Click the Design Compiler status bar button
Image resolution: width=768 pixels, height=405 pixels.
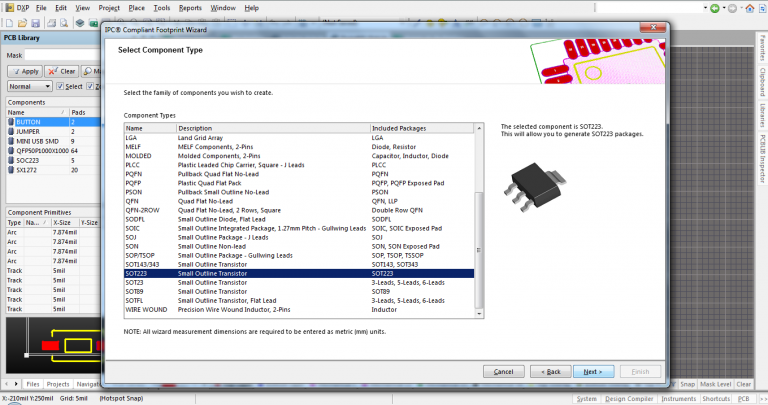tap(629, 399)
